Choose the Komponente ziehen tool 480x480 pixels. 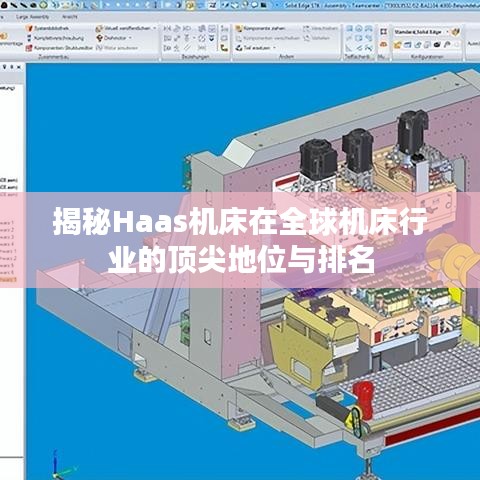point(261,28)
